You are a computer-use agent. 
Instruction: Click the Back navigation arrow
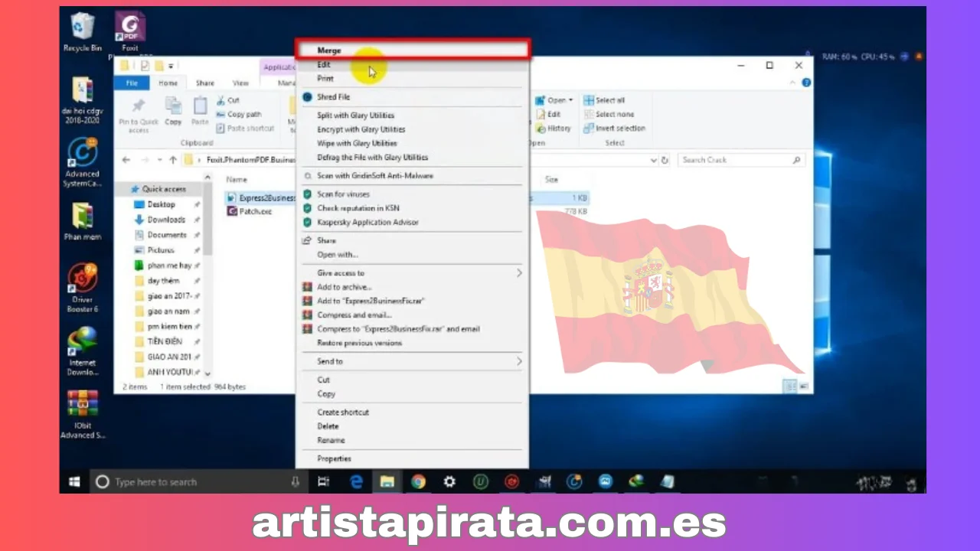tap(126, 160)
